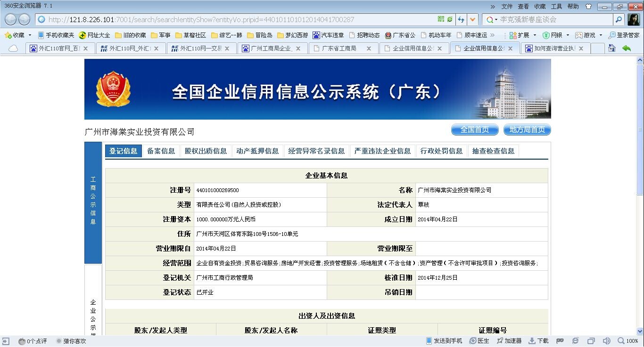
Task: Click the green compatibility mode icon in address bar
Action: (x=450, y=19)
